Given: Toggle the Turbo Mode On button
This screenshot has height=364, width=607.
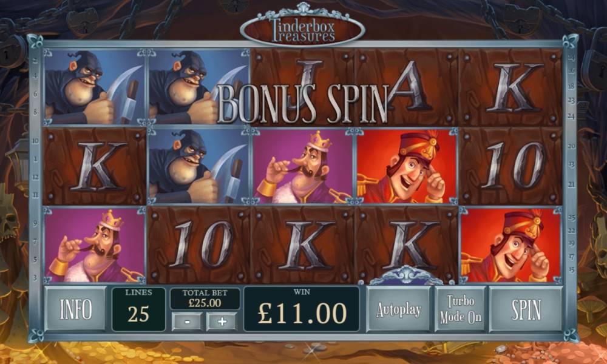Looking at the screenshot, I should [x=461, y=309].
